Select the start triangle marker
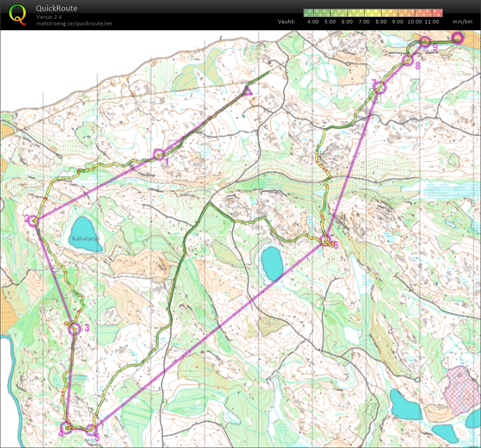481x448 pixels. [248, 91]
